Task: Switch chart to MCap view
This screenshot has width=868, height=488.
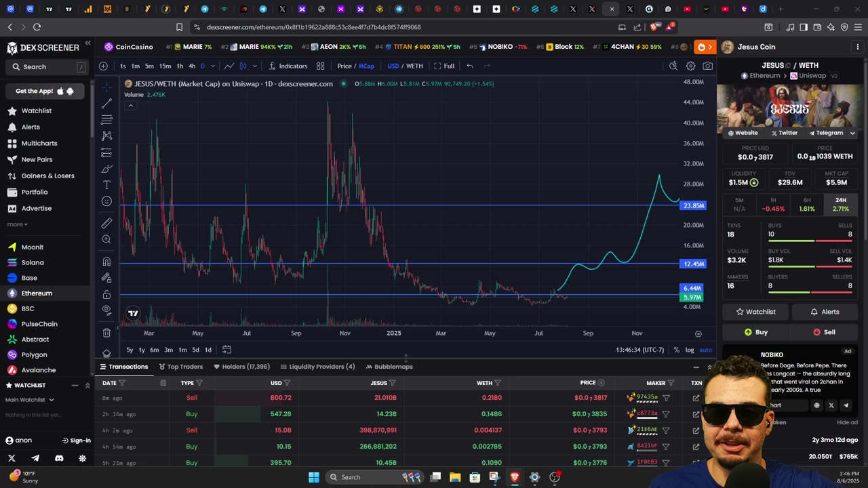Action: tap(366, 66)
